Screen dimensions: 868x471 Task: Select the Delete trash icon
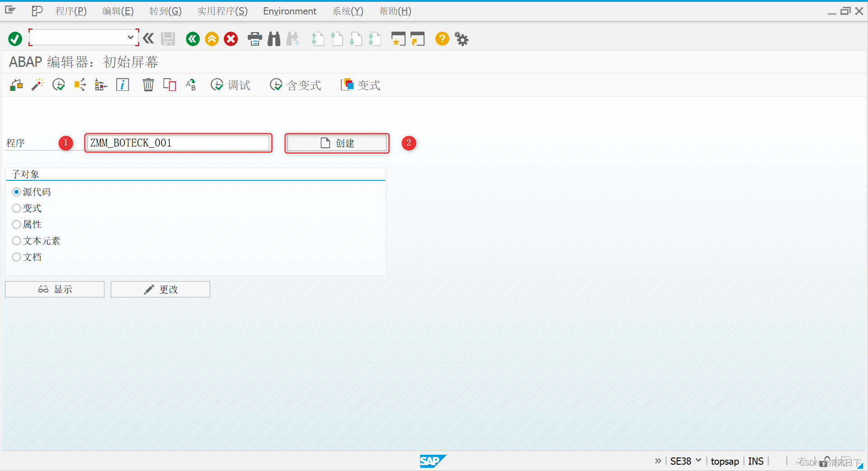click(x=148, y=85)
